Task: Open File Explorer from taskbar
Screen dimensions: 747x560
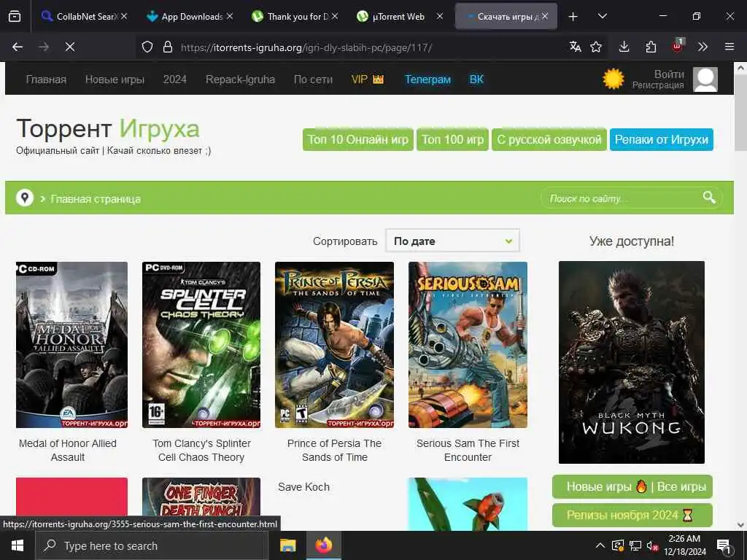Action: [287, 545]
